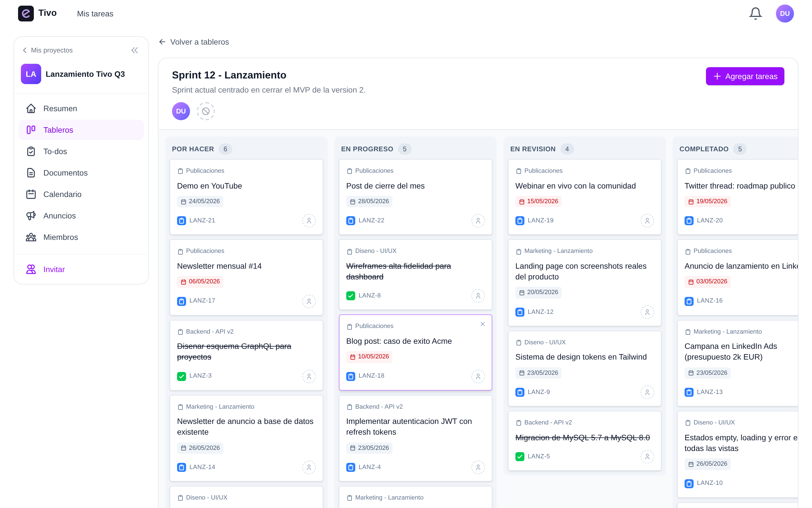812x508 pixels.
Task: Select Tableros in sidebar
Action: tap(81, 130)
